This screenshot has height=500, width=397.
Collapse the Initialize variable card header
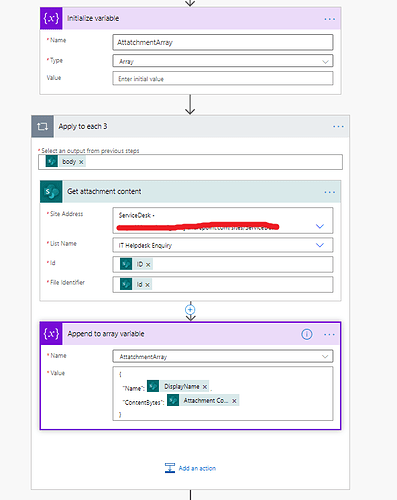[190, 18]
